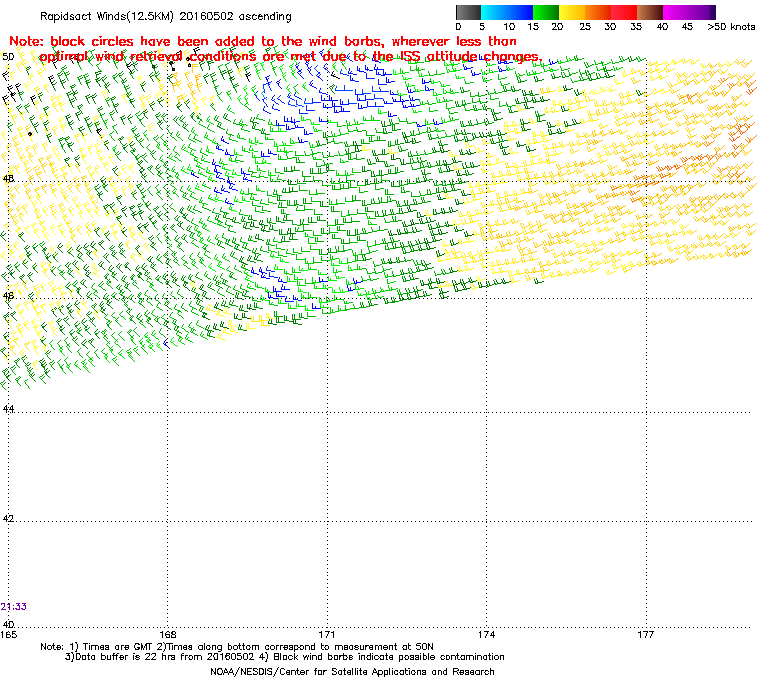Click the red note line starting 'optimal wind retrieval'

pyautogui.click(x=290, y=57)
